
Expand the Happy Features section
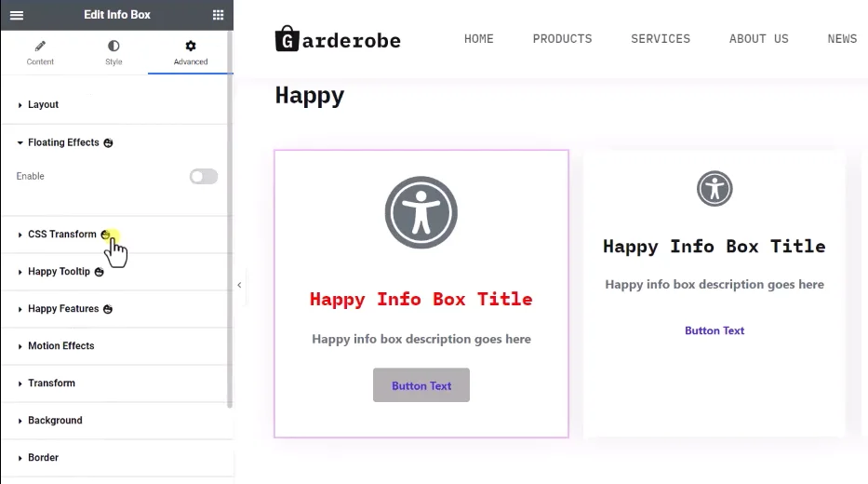(x=116, y=309)
